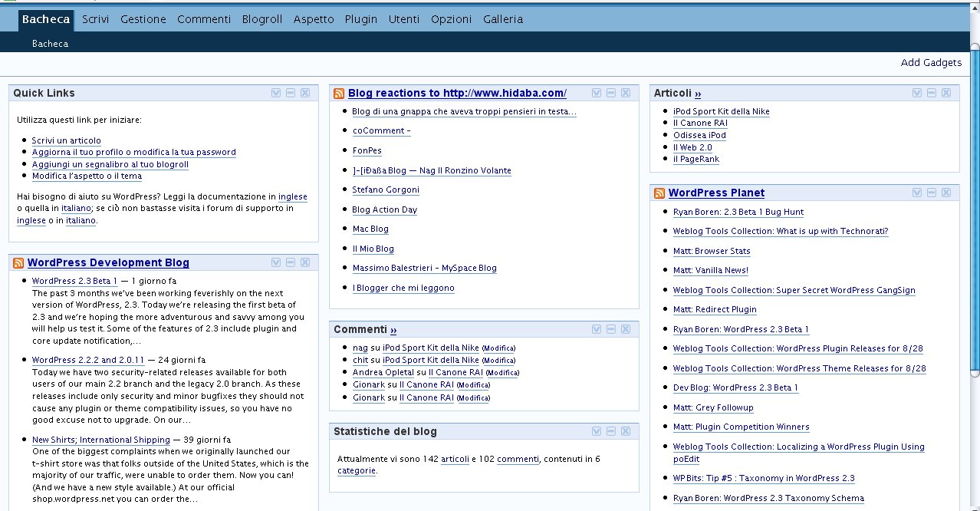Close the Quick Links gadget
Screen dimensions: 980x511
click(x=305, y=93)
